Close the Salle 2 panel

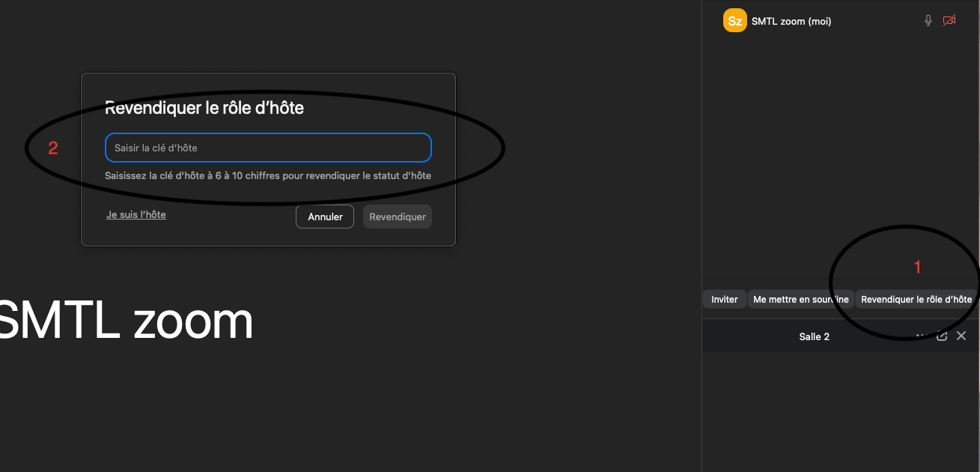[x=961, y=336]
